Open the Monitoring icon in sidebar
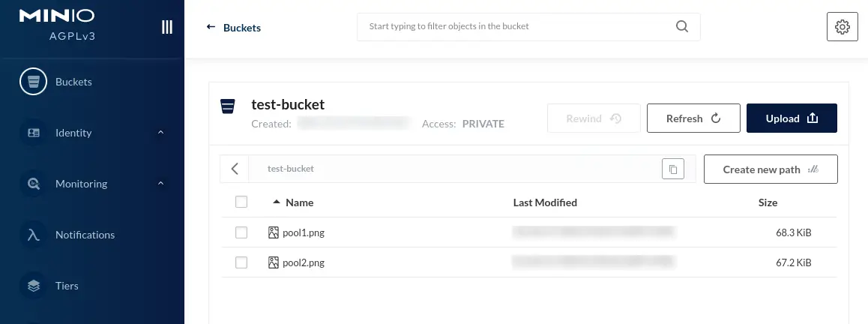 [x=33, y=184]
